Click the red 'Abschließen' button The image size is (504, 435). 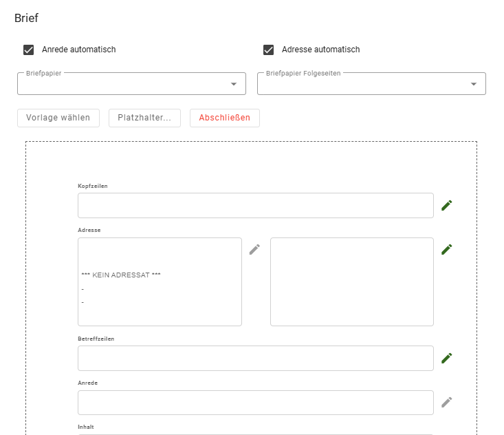(x=224, y=118)
